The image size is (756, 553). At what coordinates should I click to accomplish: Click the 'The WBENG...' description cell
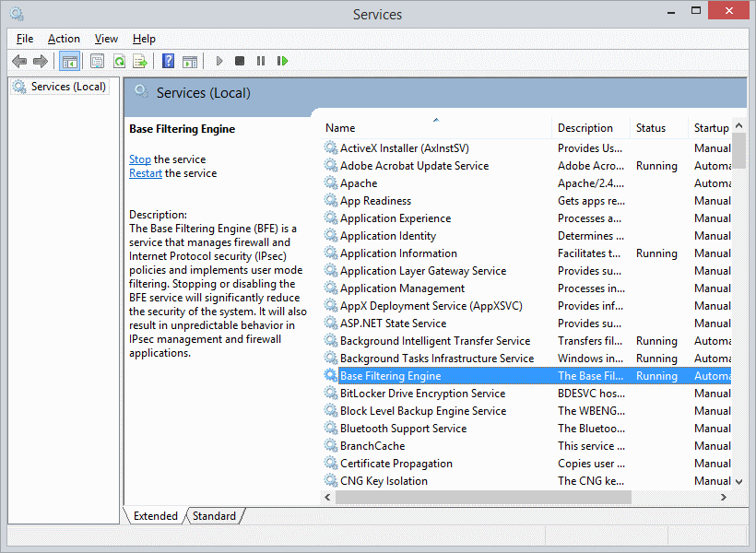(x=591, y=411)
